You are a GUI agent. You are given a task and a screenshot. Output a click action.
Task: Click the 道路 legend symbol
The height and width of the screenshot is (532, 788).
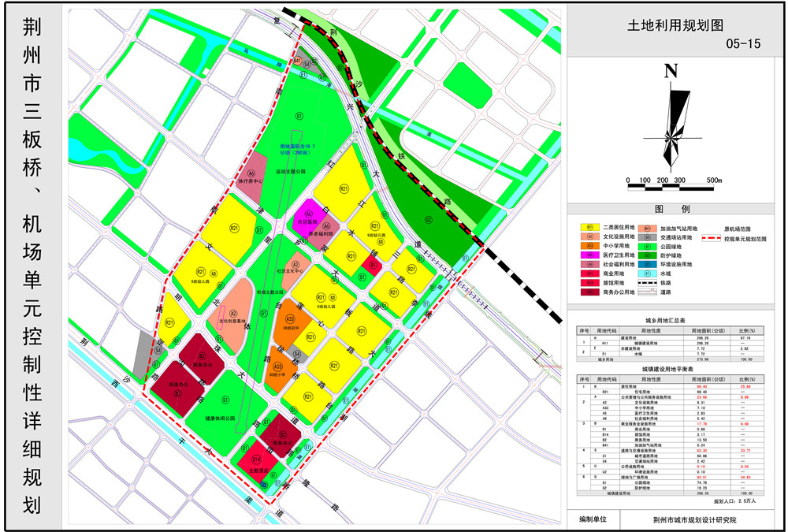pos(648,292)
